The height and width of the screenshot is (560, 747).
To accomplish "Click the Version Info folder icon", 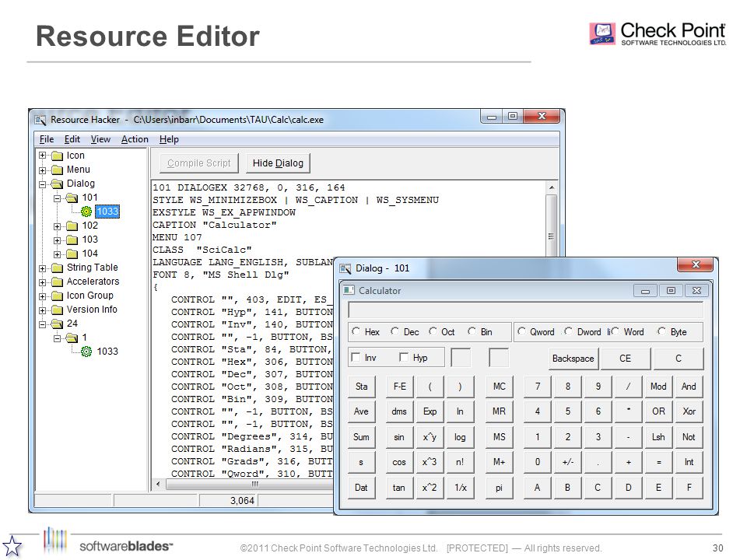I will tap(57, 310).
